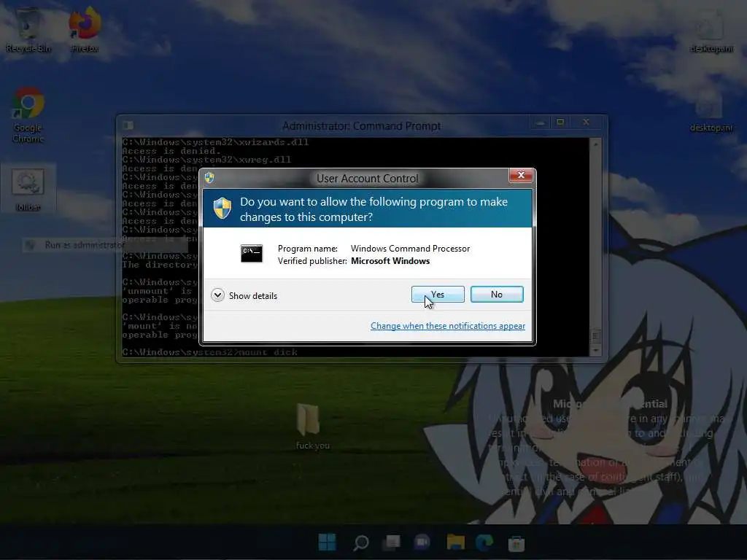Screen dimensions: 747x560
Task: Select the Google Chrome desktop shortcut
Action: pyautogui.click(x=28, y=114)
